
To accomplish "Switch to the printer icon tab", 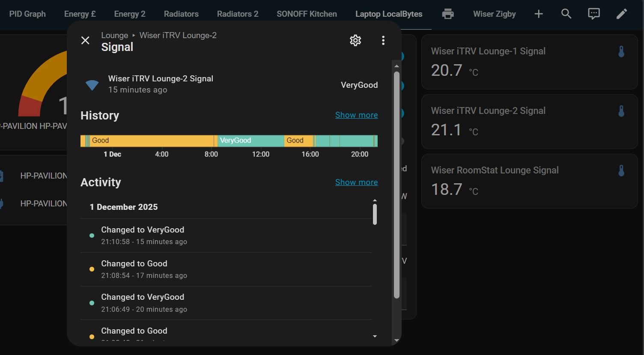I will click(448, 14).
